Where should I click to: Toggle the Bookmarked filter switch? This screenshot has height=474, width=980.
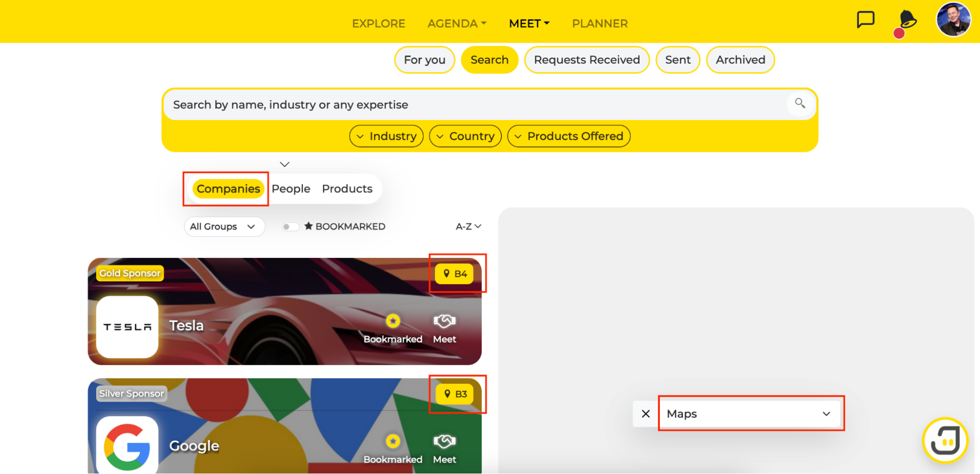290,226
